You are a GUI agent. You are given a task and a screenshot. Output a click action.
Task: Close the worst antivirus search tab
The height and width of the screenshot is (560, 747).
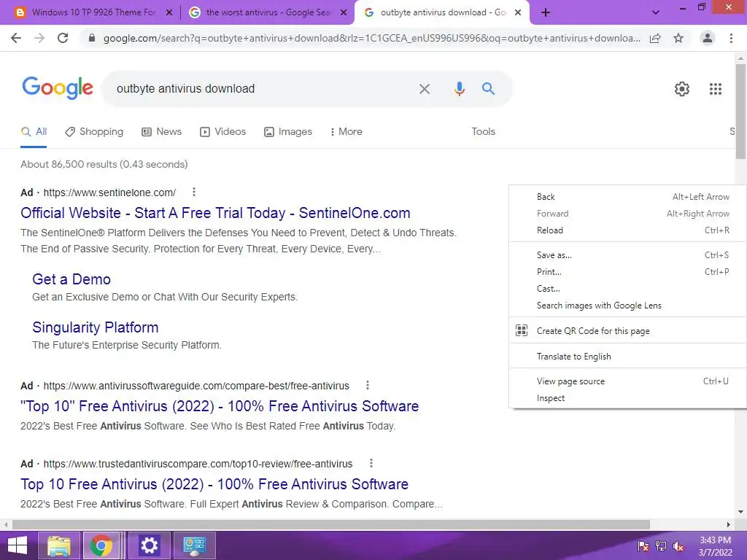[344, 13]
